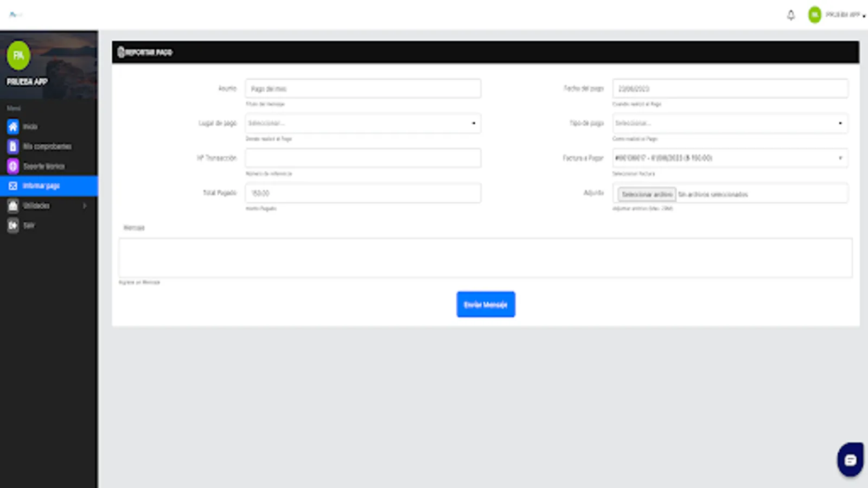Click the Utilidades briefcase icon
This screenshot has height=488, width=868.
tap(13, 206)
